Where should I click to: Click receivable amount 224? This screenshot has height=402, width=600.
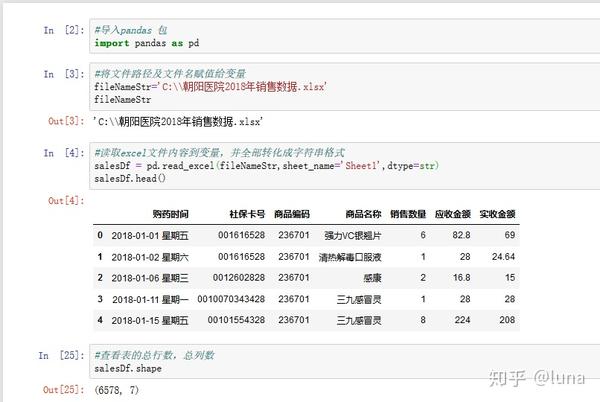tap(463, 320)
